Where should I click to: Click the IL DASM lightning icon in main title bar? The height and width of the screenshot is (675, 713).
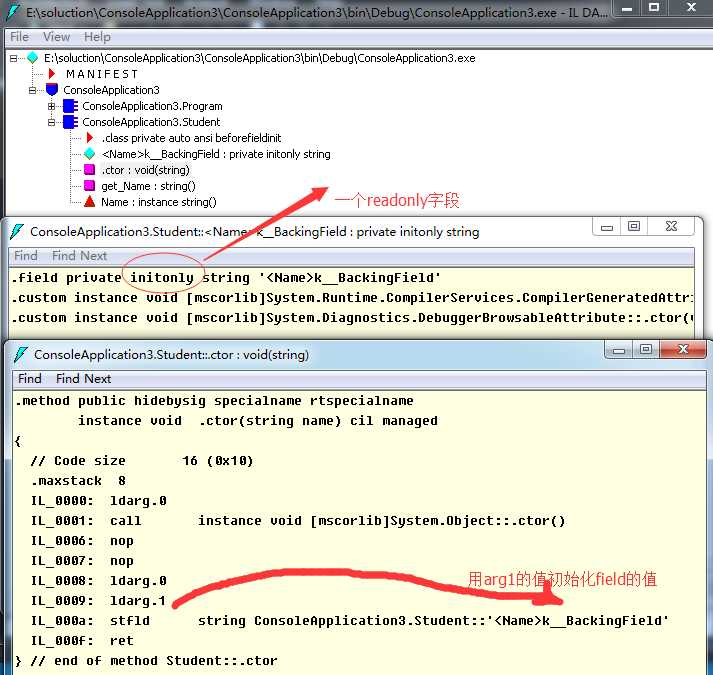(x=13, y=12)
